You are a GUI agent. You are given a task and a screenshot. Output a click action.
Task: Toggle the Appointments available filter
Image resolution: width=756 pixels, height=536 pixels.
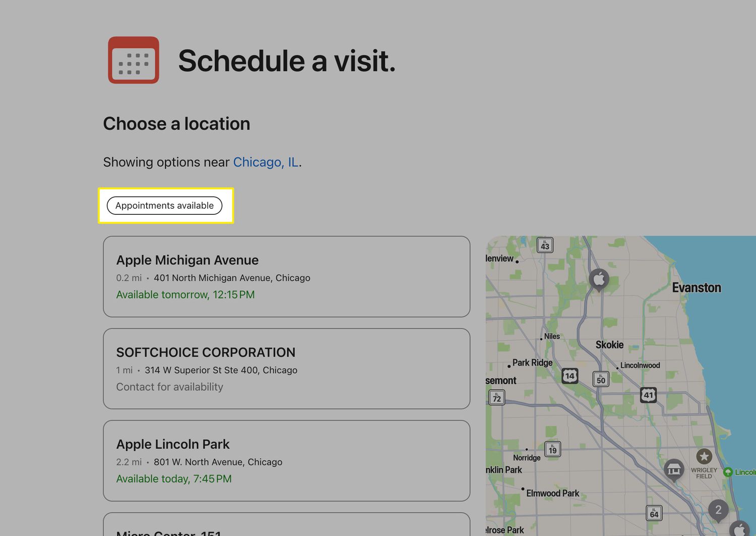[x=165, y=206]
